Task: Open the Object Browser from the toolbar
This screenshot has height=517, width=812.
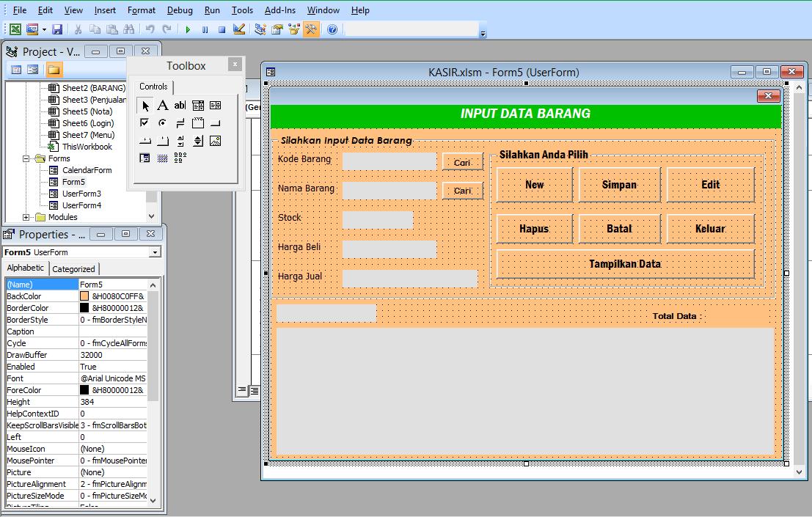Action: pyautogui.click(x=293, y=29)
